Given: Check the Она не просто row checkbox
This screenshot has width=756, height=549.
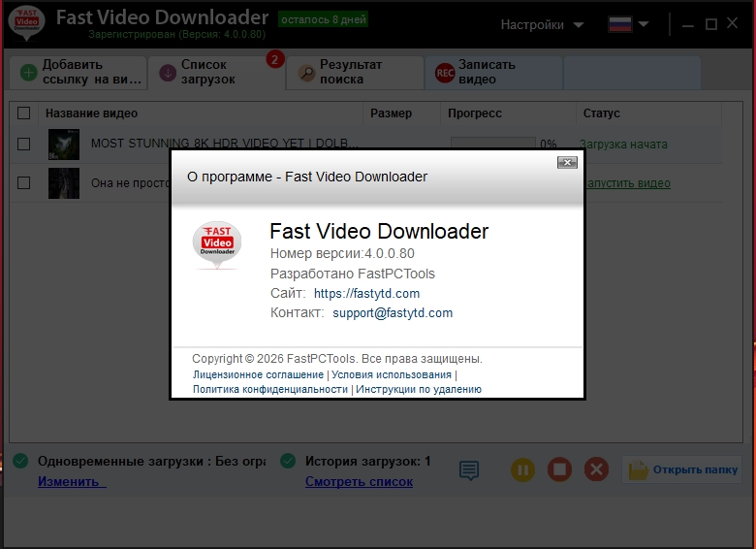Looking at the screenshot, I should click(x=23, y=183).
